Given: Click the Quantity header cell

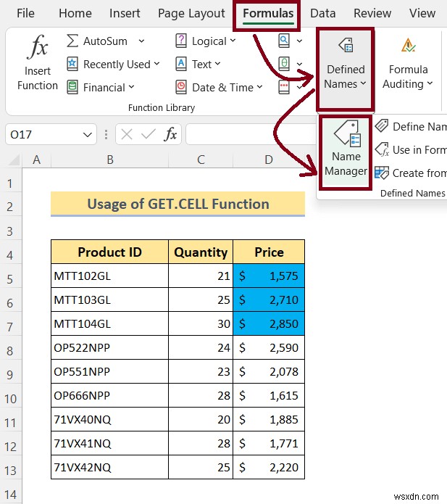Looking at the screenshot, I should point(201,252).
